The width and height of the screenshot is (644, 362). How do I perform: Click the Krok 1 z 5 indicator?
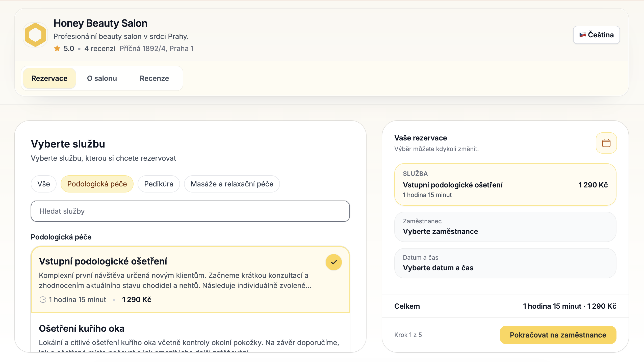click(x=408, y=335)
